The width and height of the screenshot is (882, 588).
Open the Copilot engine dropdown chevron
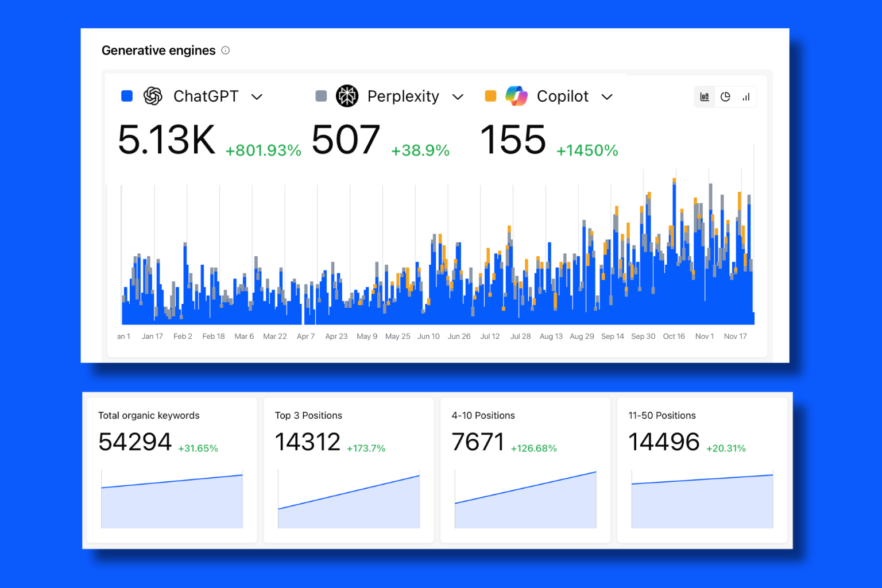click(x=607, y=97)
